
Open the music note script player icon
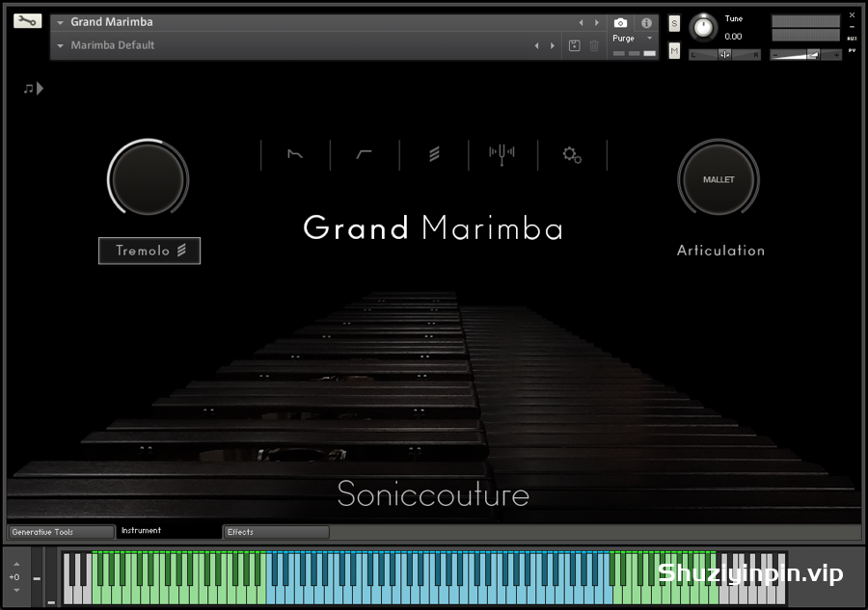(x=33, y=89)
